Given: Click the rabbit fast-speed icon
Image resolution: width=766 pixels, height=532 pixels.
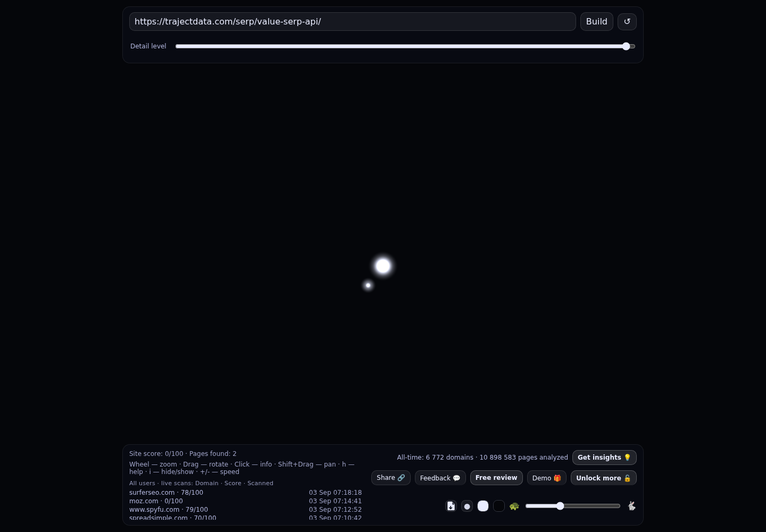Looking at the screenshot, I should [x=631, y=506].
